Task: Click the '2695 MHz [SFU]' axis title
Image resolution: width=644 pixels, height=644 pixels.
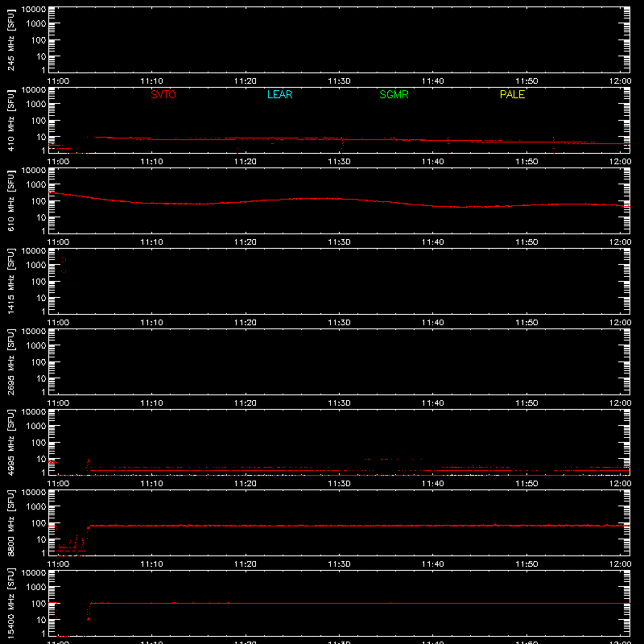Action: [11, 361]
